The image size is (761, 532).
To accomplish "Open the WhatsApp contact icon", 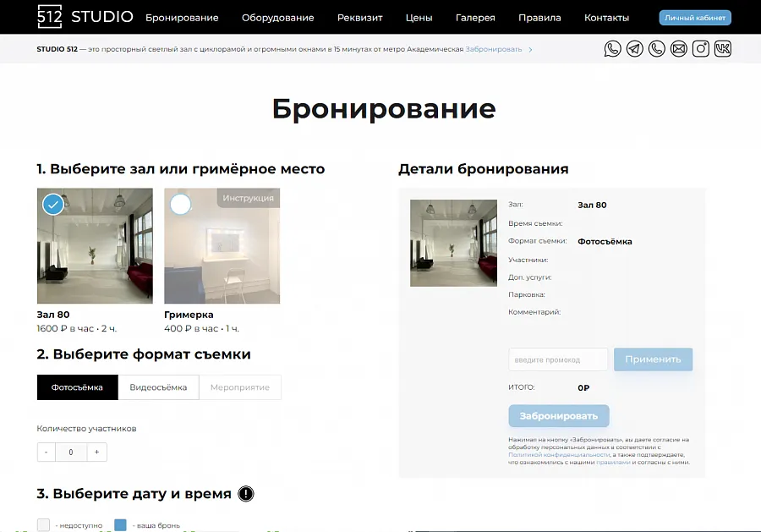I will (612, 49).
